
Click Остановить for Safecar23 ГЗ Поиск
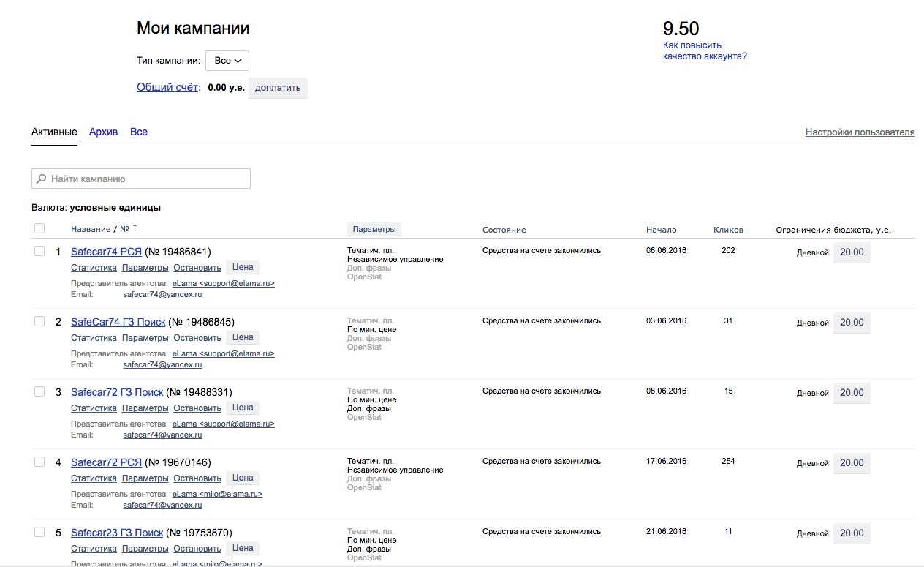click(197, 549)
